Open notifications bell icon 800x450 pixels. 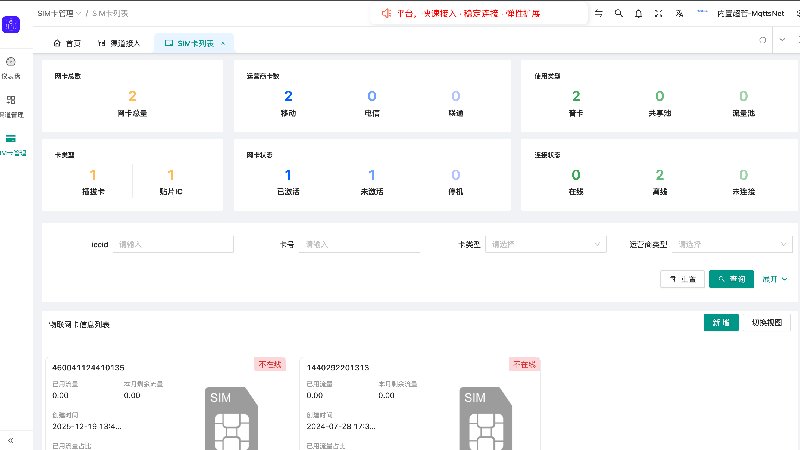click(638, 13)
